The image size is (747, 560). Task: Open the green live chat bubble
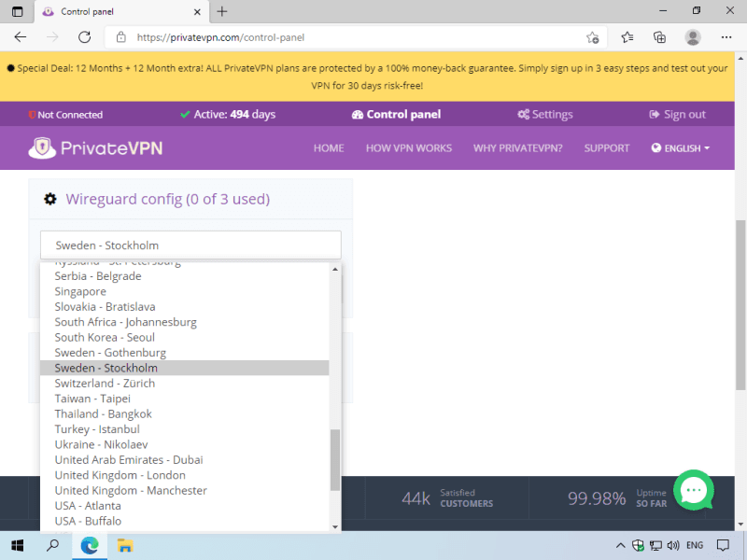(692, 490)
